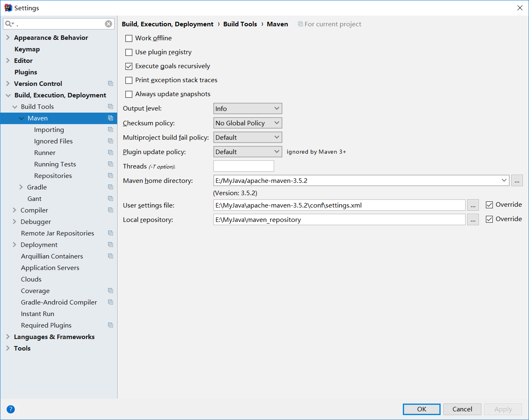The image size is (529, 420).
Task: Enable Work offline checkbox
Action: tap(129, 38)
